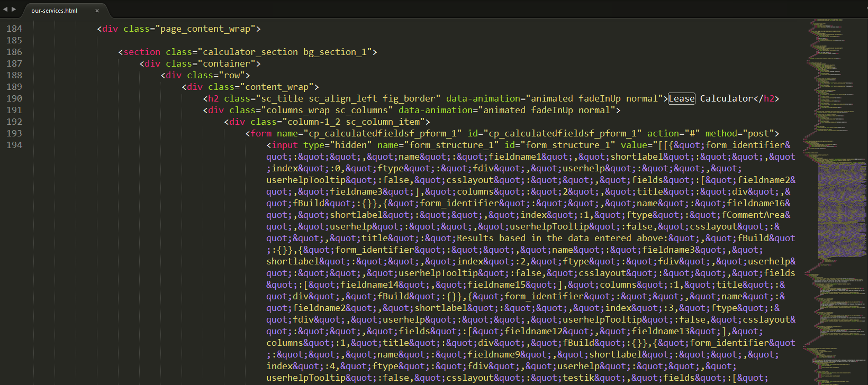Click line number 190 in gutter
Screen dimensions: 868x385
click(14, 98)
